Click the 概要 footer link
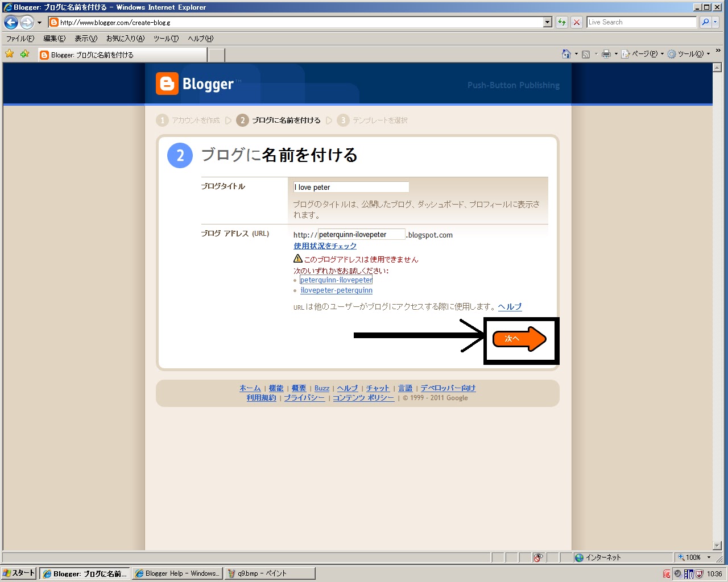The image size is (728, 582). coord(299,388)
